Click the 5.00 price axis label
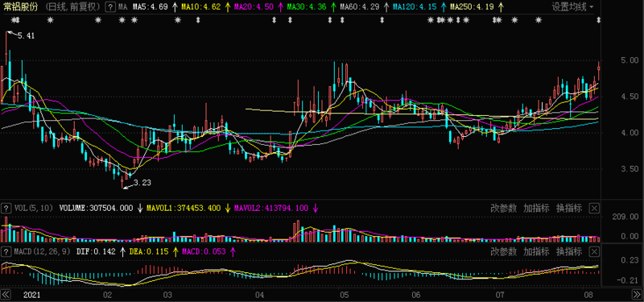 point(630,60)
